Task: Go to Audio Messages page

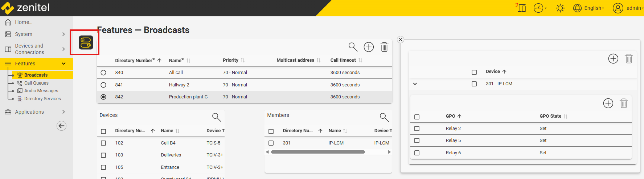Action: (x=41, y=91)
